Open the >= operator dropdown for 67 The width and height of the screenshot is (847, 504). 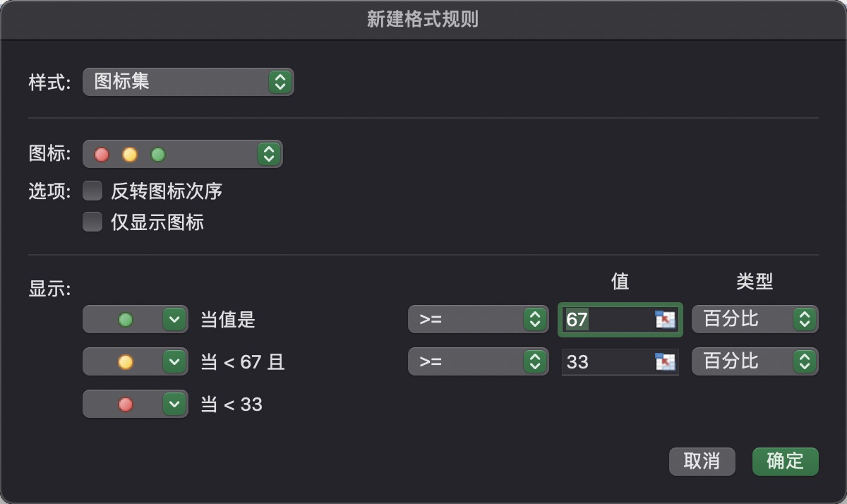[x=478, y=320]
